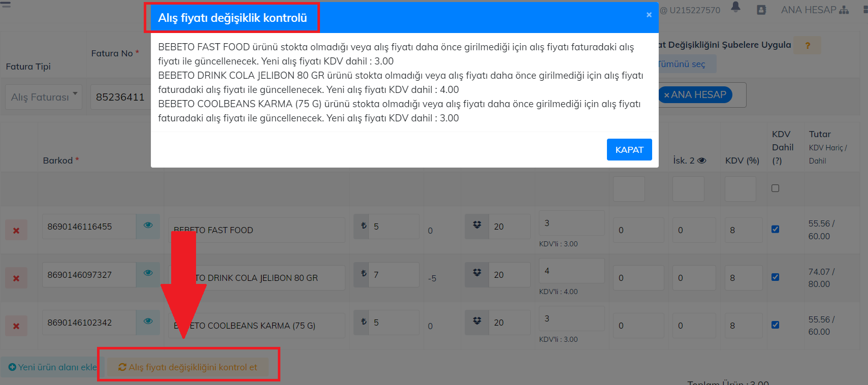Click lira icon in BEBETO FAST FOOD row

pos(362,226)
